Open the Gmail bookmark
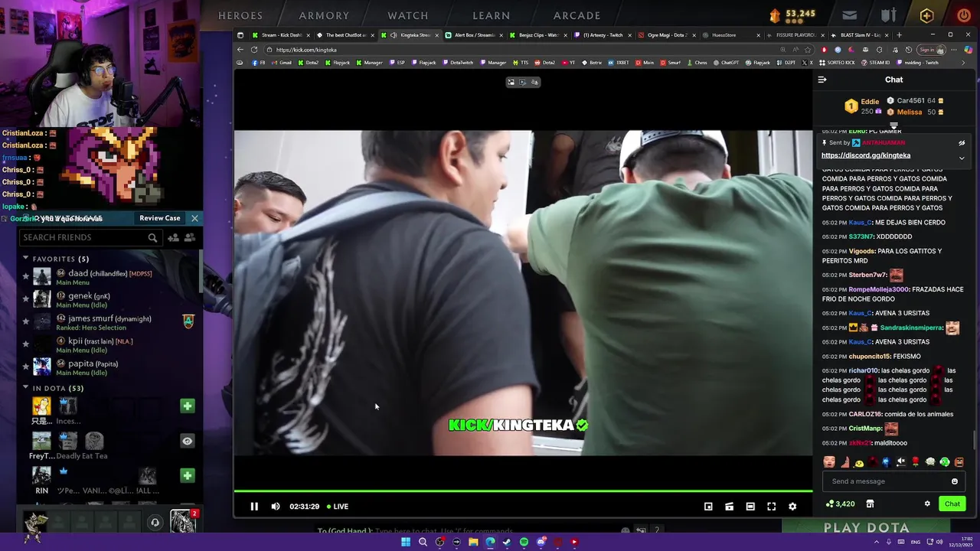Image resolution: width=980 pixels, height=551 pixels. click(282, 63)
